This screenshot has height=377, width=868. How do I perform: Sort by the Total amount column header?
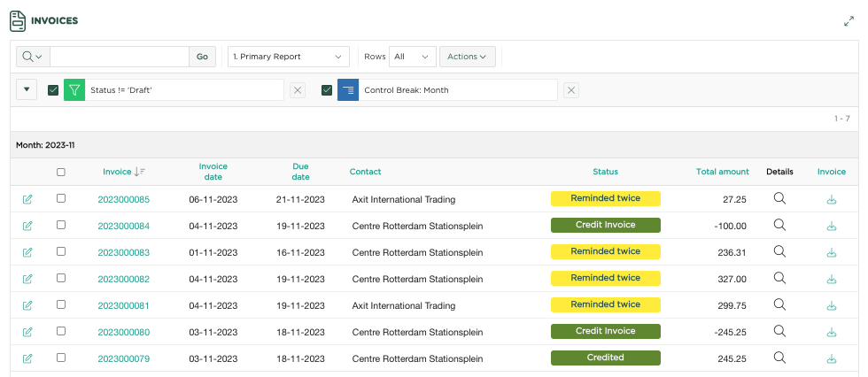(x=722, y=172)
